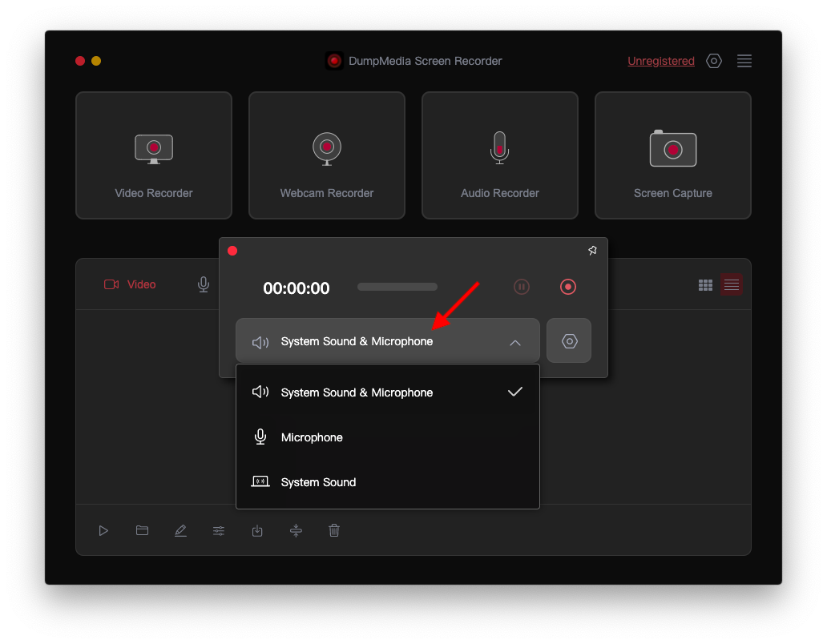Screen dimensions: 827x644
Task: Close the audio recorder panel red dot
Action: (x=232, y=251)
